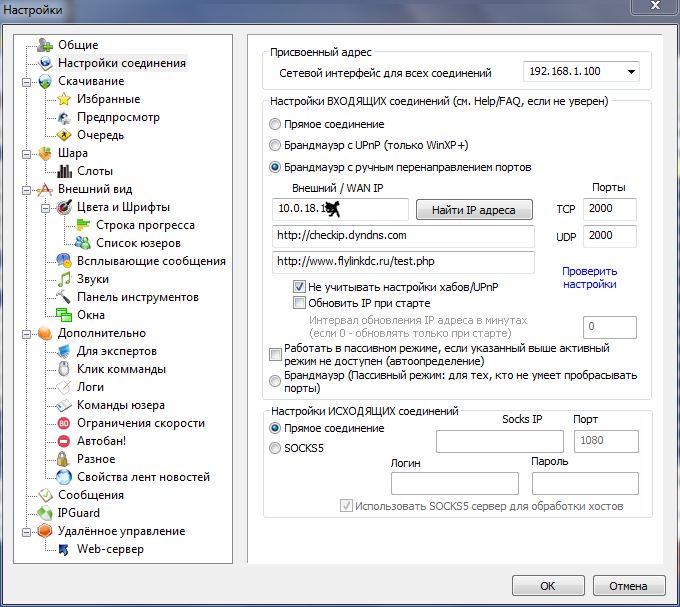The image size is (680, 607).
Task: Uncheck Не учитывать настройки хабов/UPnP
Action: coord(299,286)
